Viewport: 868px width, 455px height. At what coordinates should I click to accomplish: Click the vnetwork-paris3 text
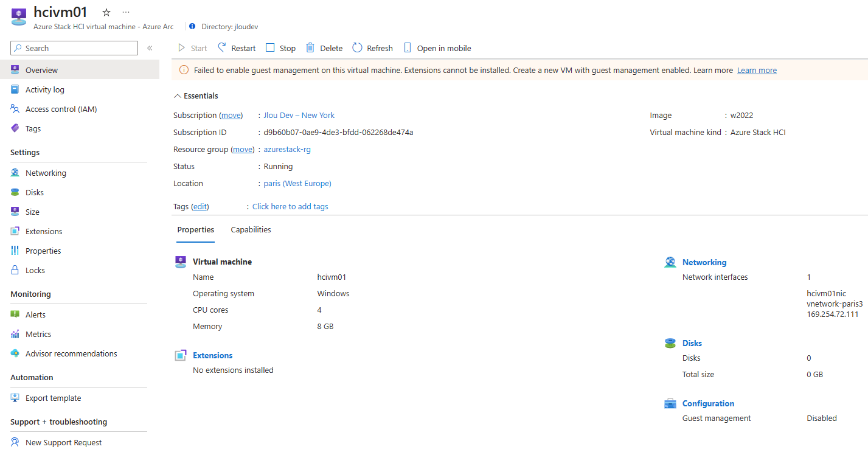point(835,304)
